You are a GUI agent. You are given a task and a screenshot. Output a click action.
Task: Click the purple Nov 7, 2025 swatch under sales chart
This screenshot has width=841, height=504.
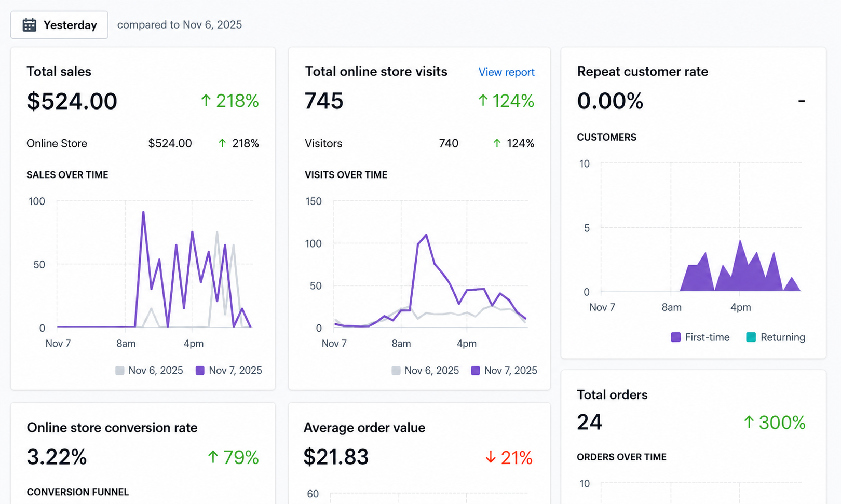click(x=200, y=371)
